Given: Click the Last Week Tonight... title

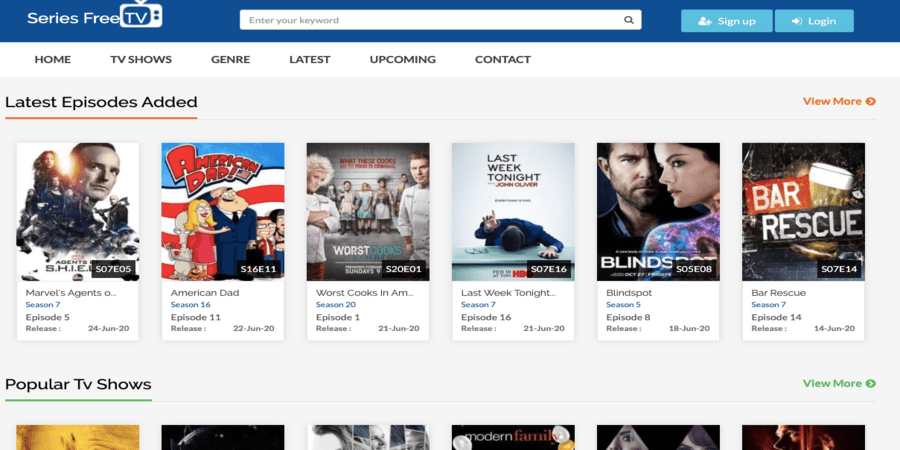Looking at the screenshot, I should click(509, 293).
